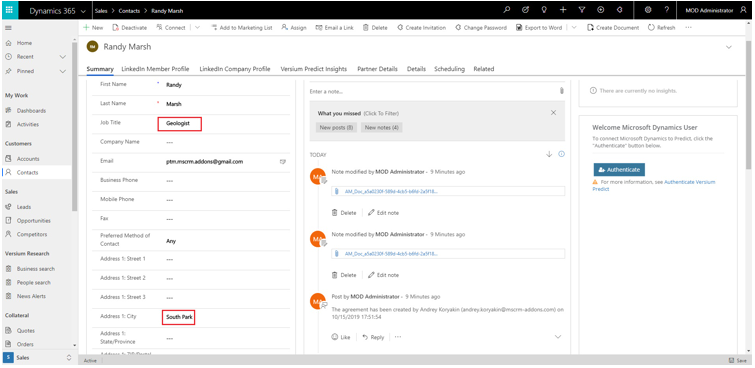Expand the Export to Word dropdown

pyautogui.click(x=574, y=28)
